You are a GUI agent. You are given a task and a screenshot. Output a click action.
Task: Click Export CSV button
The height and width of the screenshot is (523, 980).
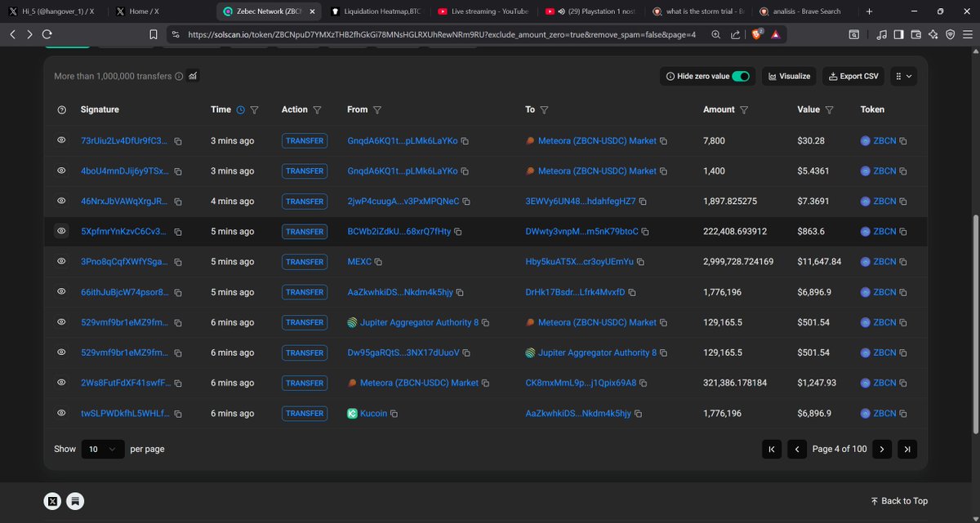853,76
